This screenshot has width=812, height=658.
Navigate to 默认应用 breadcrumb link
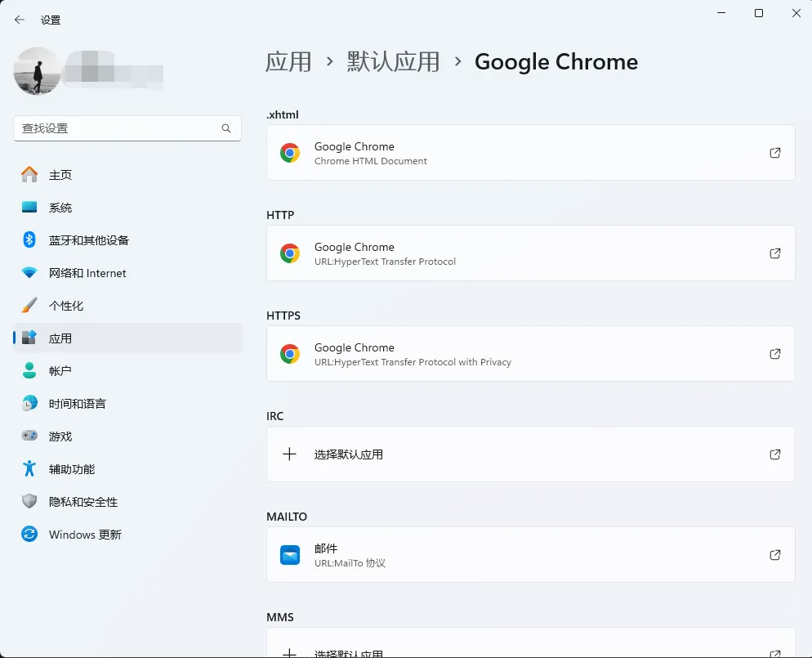click(x=393, y=61)
